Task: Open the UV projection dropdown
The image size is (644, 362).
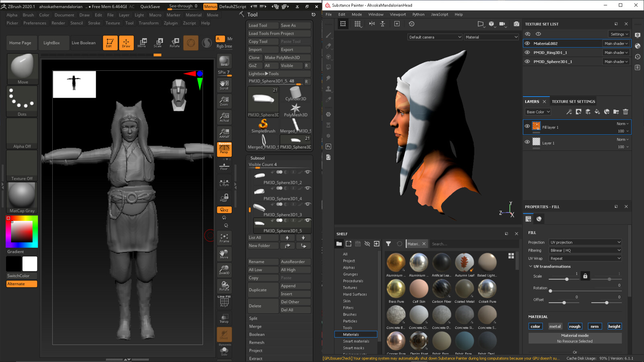Action: 585,242
